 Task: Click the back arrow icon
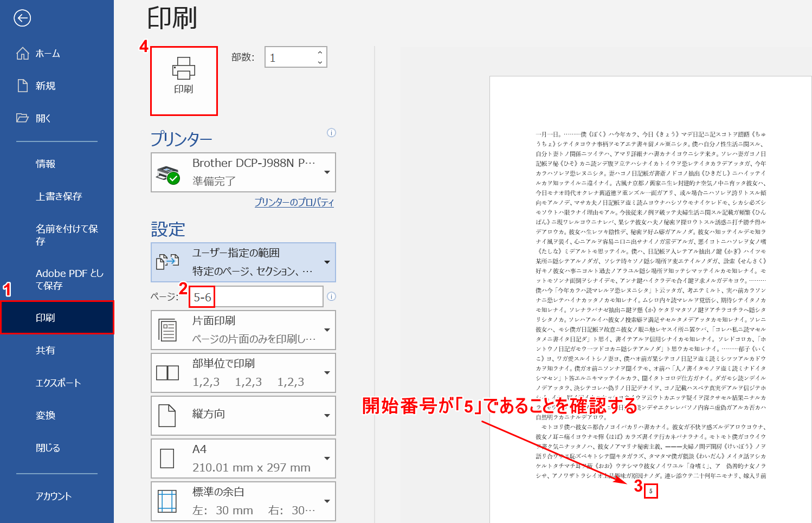pyautogui.click(x=22, y=18)
